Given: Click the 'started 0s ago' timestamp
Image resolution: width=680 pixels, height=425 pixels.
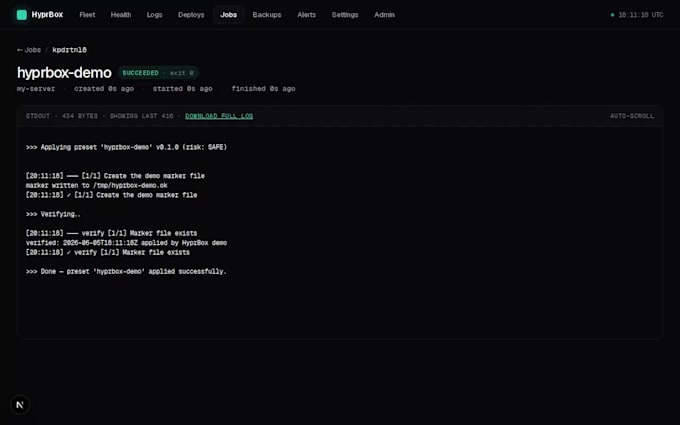Looking at the screenshot, I should 183,88.
